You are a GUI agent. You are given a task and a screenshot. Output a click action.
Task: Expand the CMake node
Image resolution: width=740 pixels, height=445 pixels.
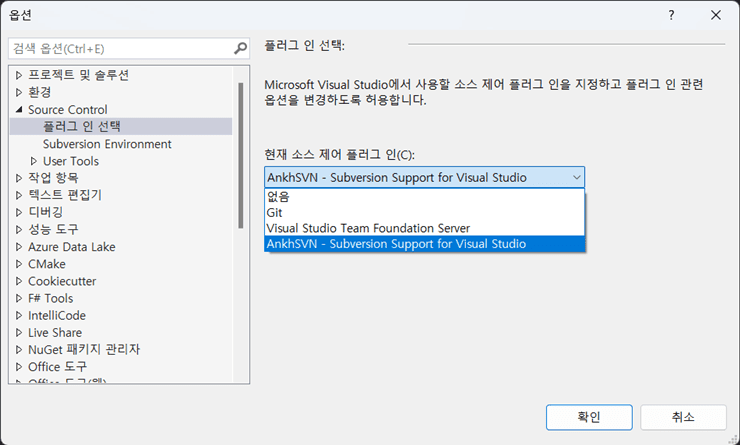click(x=19, y=264)
